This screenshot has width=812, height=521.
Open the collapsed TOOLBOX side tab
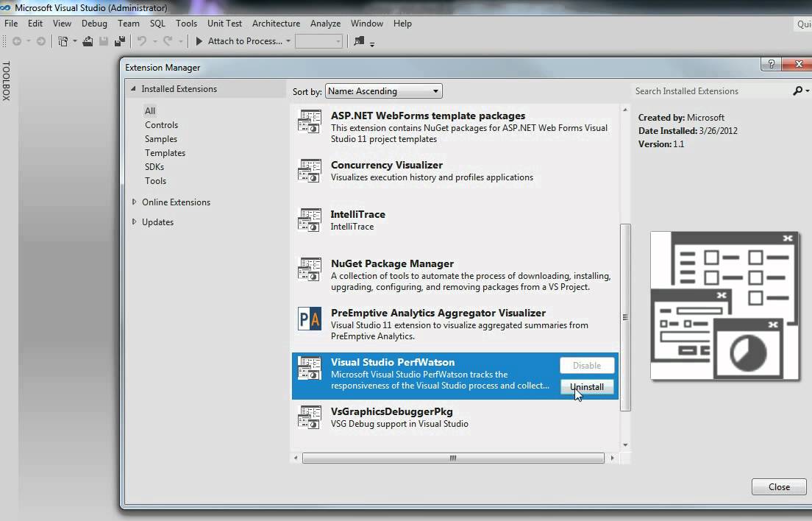click(6, 81)
